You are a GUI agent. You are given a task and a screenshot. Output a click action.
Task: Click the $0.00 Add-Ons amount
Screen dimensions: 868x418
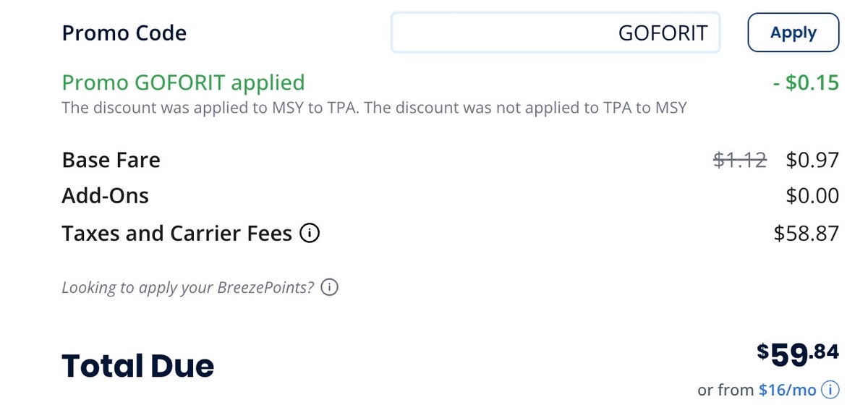point(812,196)
